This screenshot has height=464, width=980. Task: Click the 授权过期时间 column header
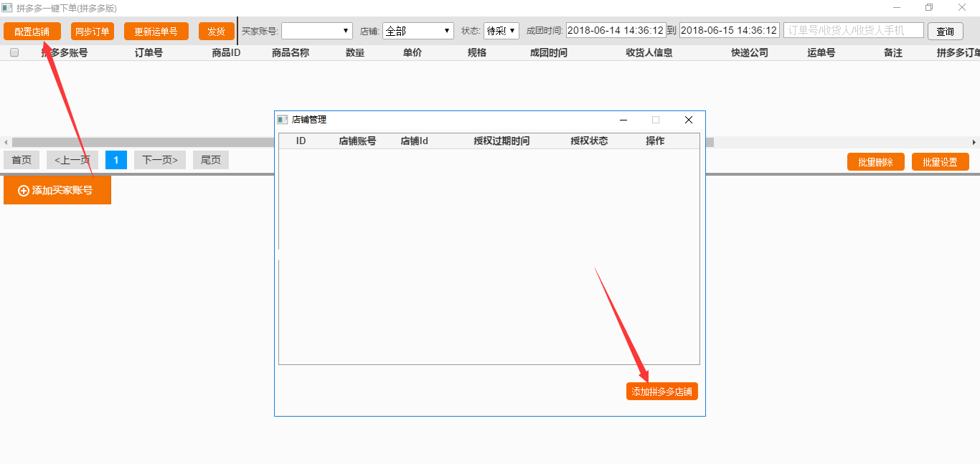pos(501,141)
